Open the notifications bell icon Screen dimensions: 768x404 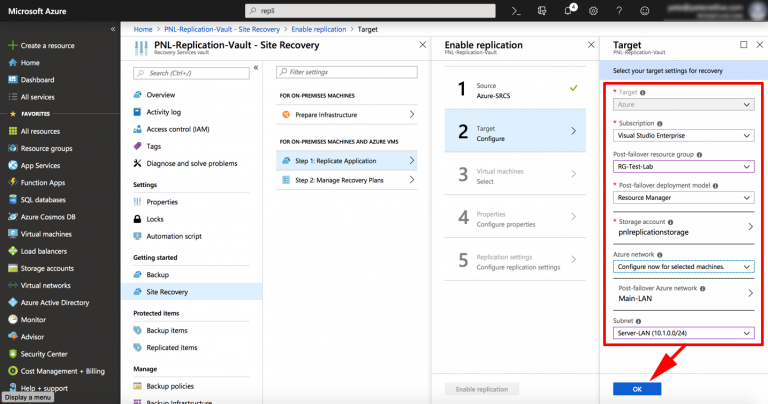click(x=568, y=11)
